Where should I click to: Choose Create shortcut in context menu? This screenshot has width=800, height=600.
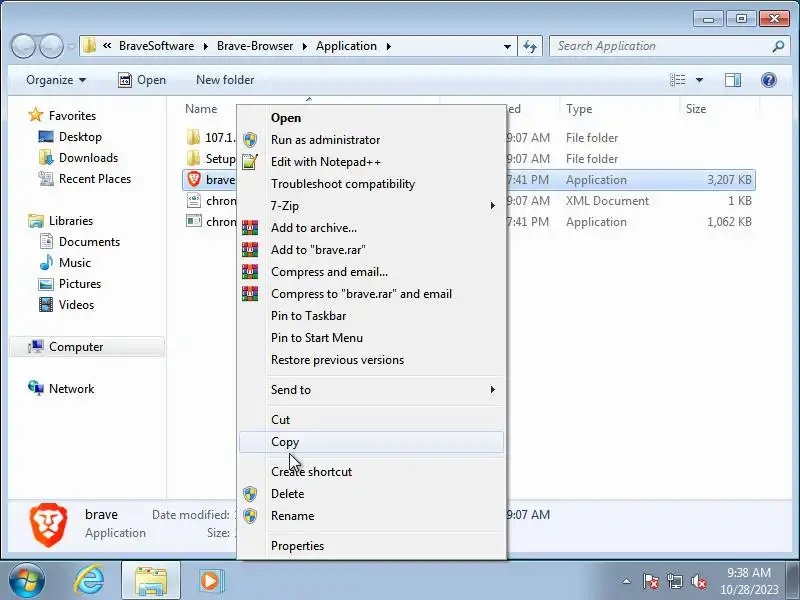[371, 472]
